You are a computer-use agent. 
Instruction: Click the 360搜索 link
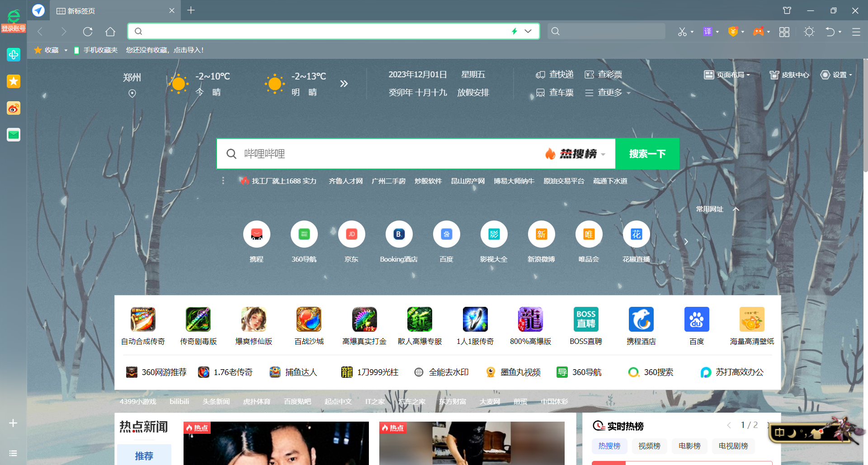[651, 372]
